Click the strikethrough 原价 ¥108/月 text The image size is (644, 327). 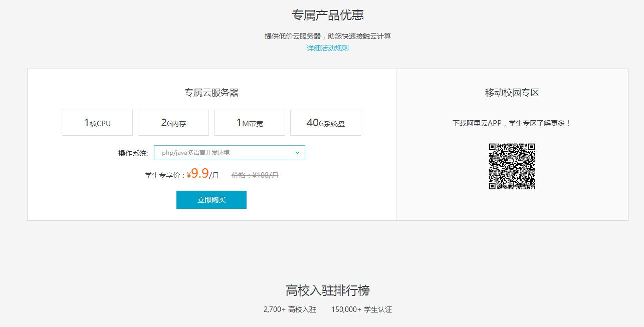(255, 175)
